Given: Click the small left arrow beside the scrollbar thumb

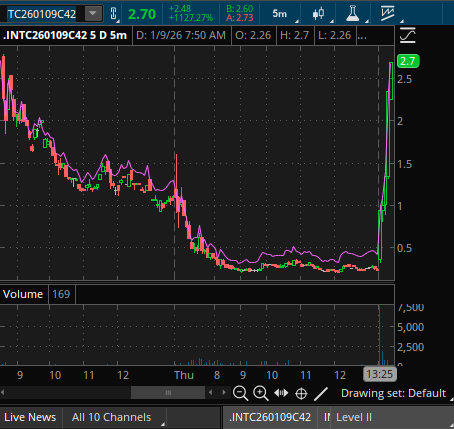Looking at the screenshot, I should (210, 392).
